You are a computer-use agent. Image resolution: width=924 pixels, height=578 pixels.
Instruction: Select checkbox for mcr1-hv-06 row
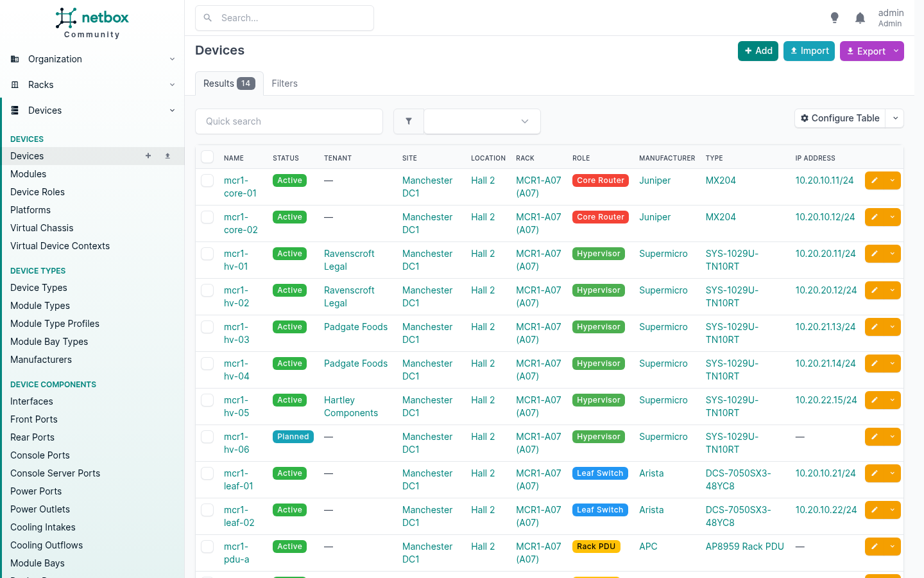tap(207, 437)
